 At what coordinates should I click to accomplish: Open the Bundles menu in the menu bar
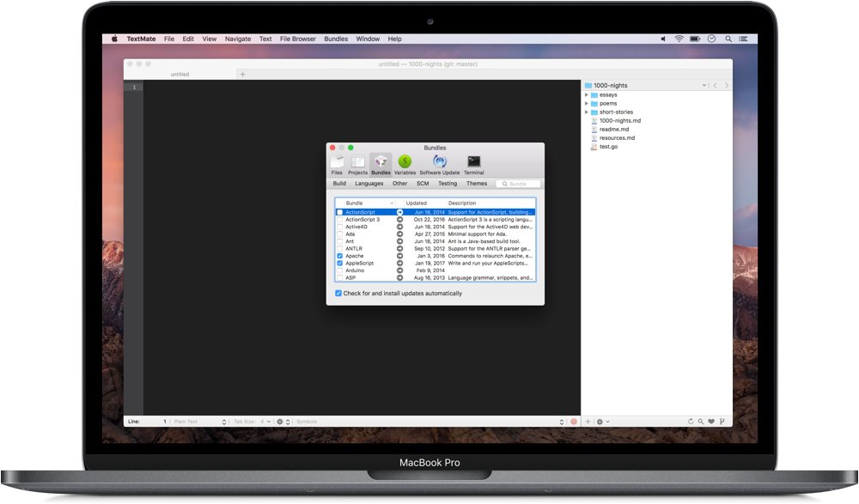point(336,39)
